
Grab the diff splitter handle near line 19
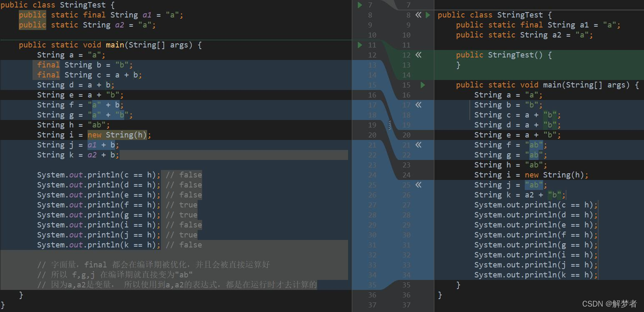390,125
